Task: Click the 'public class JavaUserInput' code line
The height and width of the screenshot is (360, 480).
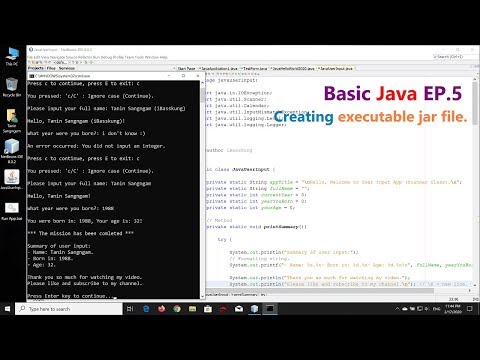Action: tap(240, 169)
